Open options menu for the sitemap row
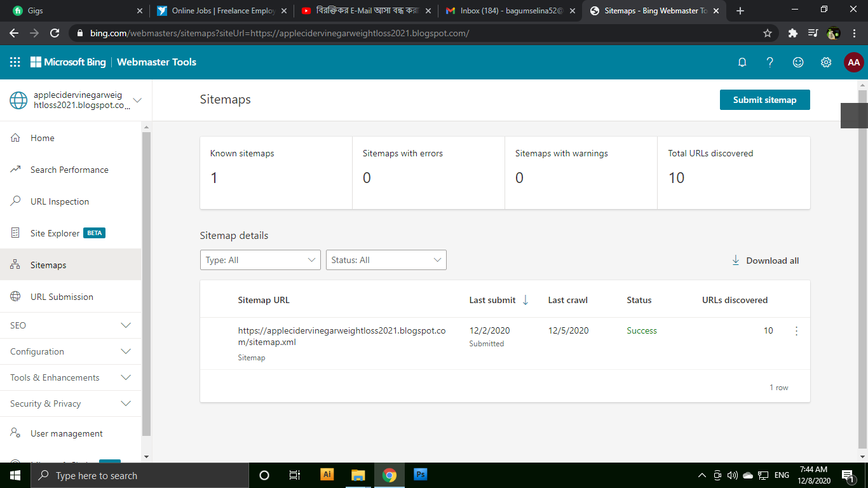This screenshot has height=488, width=868. pos(796,330)
